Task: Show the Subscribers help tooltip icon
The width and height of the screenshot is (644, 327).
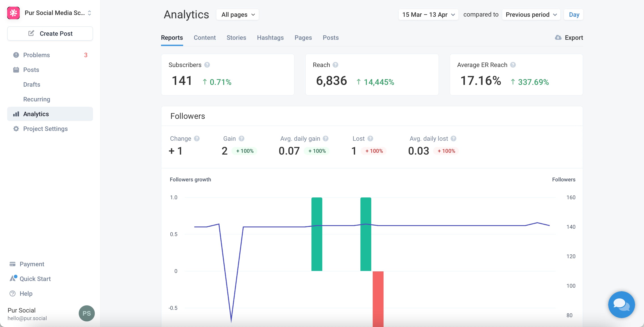Action: click(207, 65)
